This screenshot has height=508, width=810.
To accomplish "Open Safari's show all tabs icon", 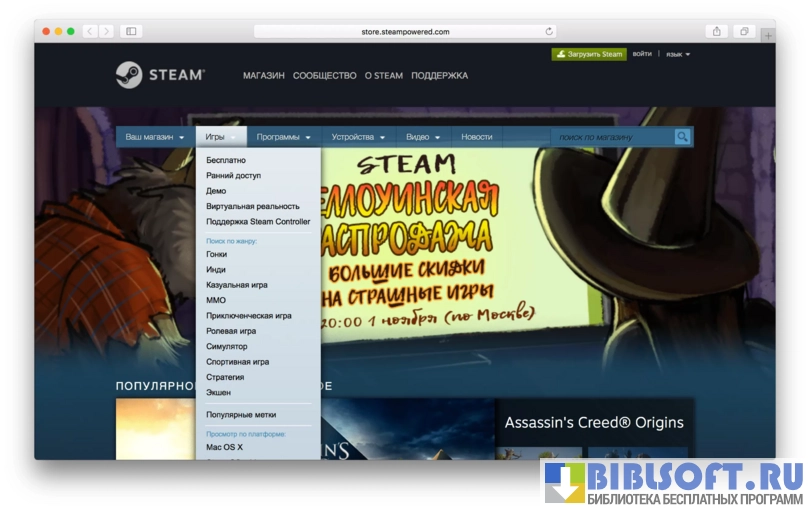I will tap(744, 31).
